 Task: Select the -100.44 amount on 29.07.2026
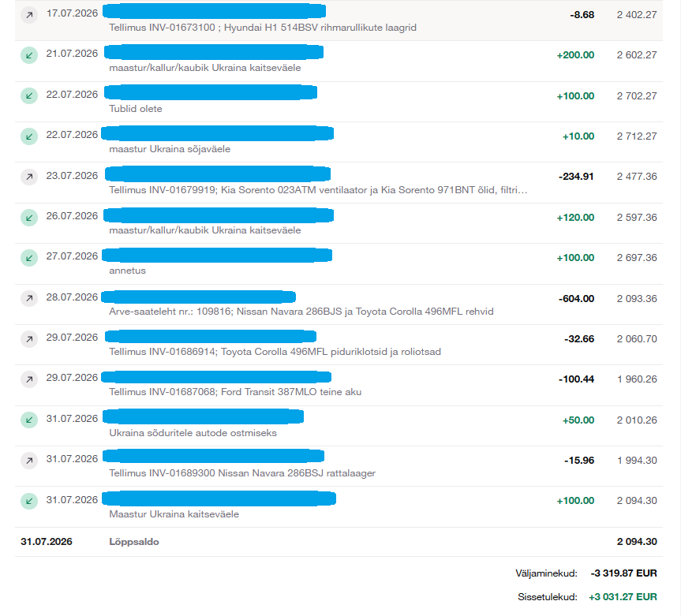[576, 379]
